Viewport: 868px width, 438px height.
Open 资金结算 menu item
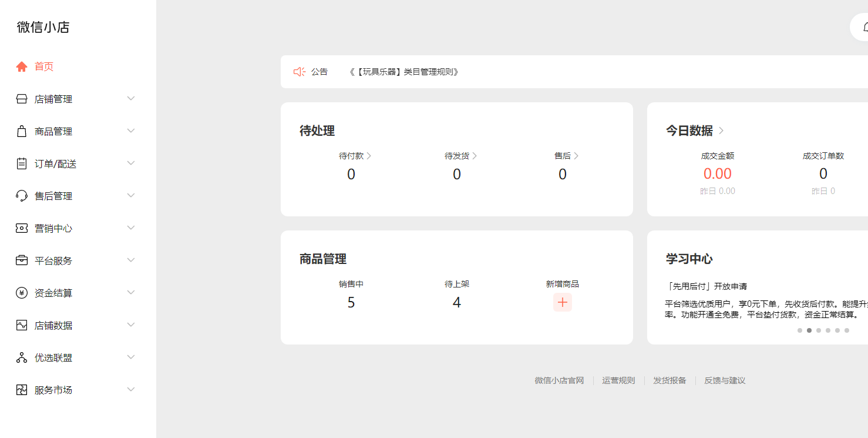tap(53, 293)
